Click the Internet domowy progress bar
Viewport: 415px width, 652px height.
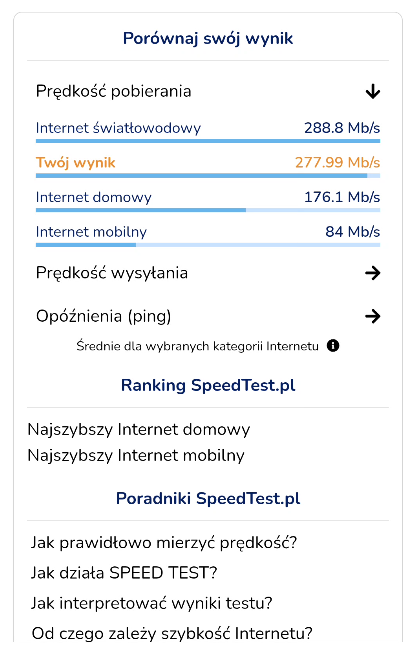click(x=208, y=210)
